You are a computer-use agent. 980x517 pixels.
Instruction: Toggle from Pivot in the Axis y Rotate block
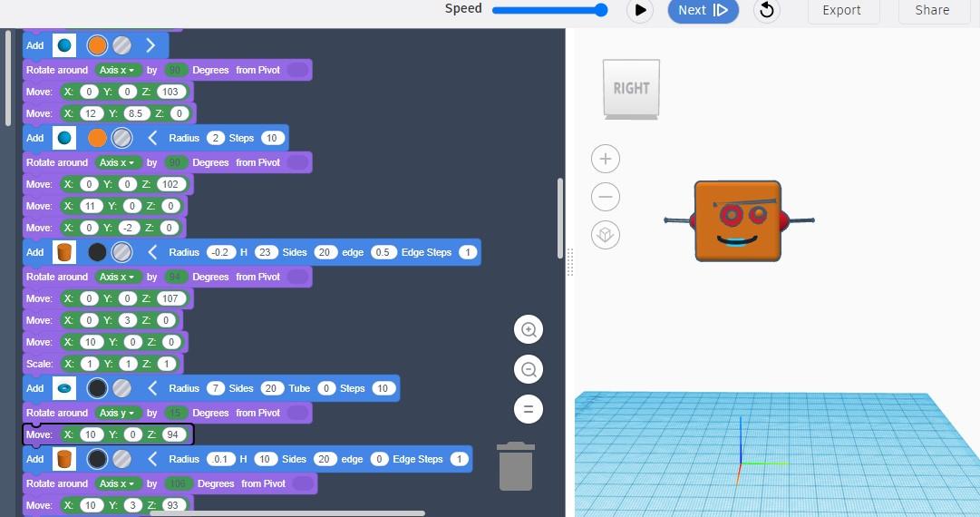pos(297,413)
